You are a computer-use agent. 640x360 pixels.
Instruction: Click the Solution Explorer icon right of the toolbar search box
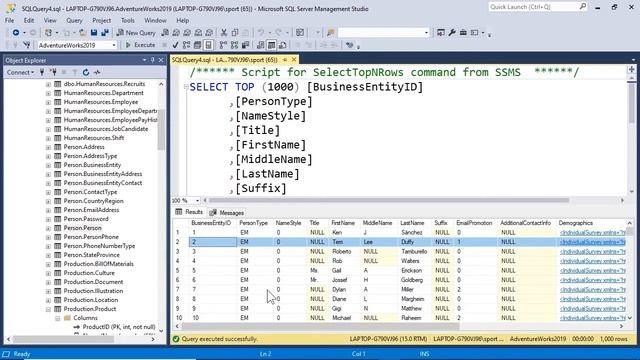pyautogui.click(x=441, y=33)
